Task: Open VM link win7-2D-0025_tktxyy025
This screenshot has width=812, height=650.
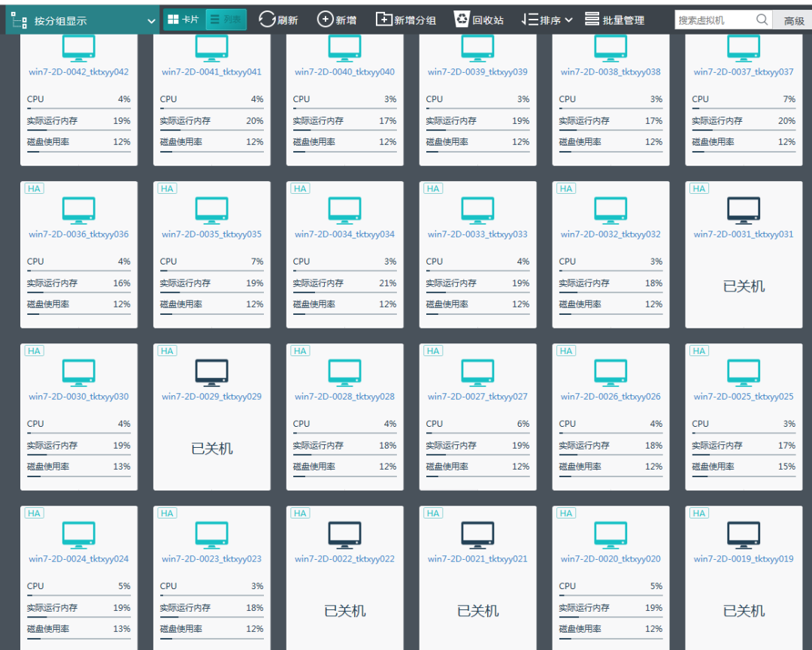Action: [x=744, y=397]
